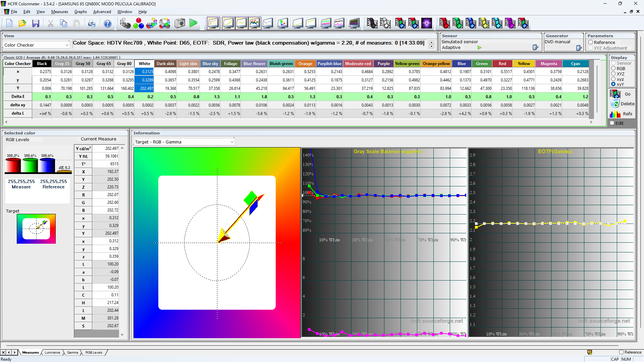Select the magenta film strip measurement icon

click(511, 23)
